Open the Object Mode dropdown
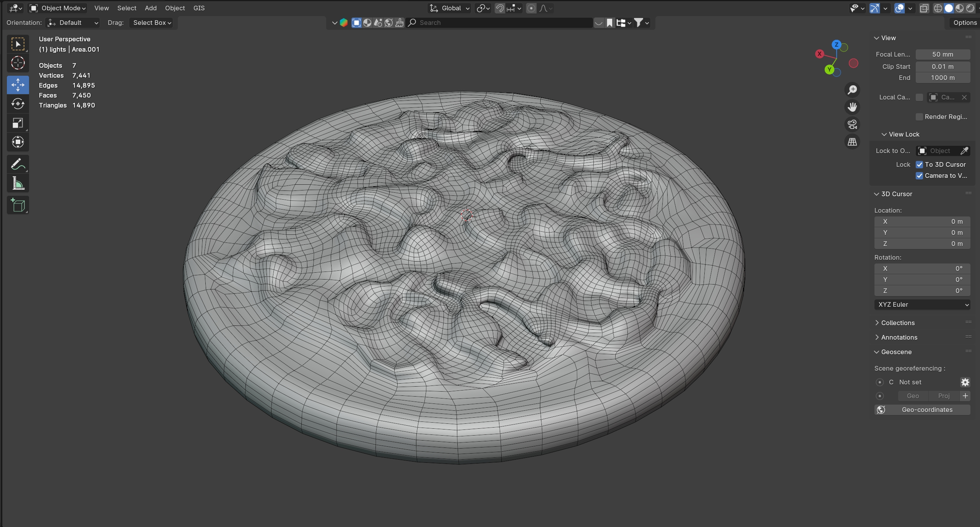Viewport: 980px width, 527px height. point(59,8)
